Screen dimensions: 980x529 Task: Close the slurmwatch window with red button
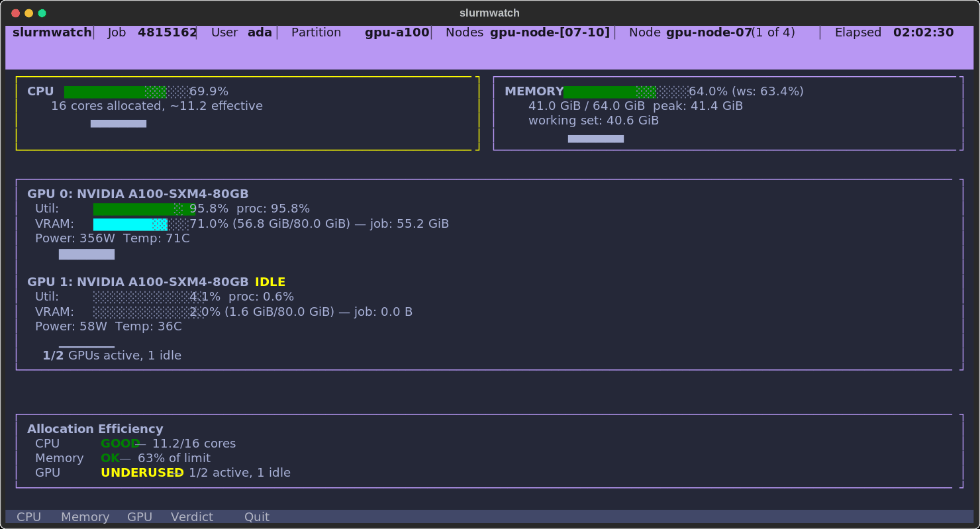[15, 13]
